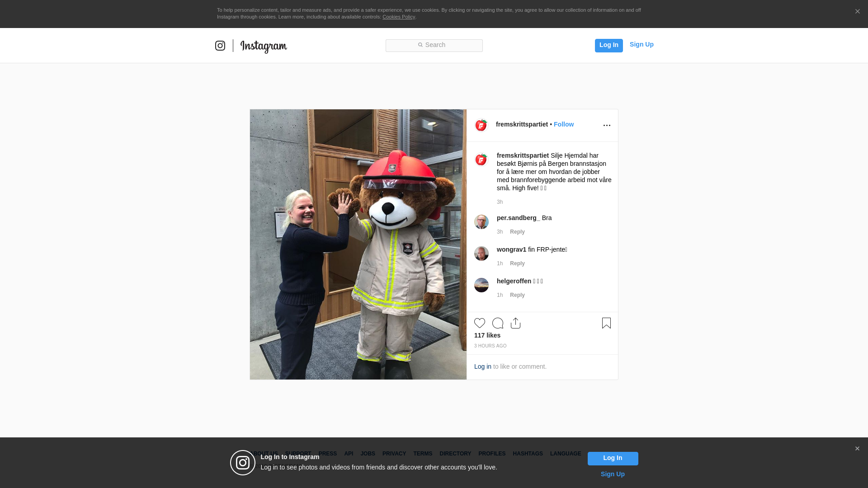The image size is (868, 488).
Task: Click wongrav1 profile avatar
Action: pyautogui.click(x=481, y=253)
